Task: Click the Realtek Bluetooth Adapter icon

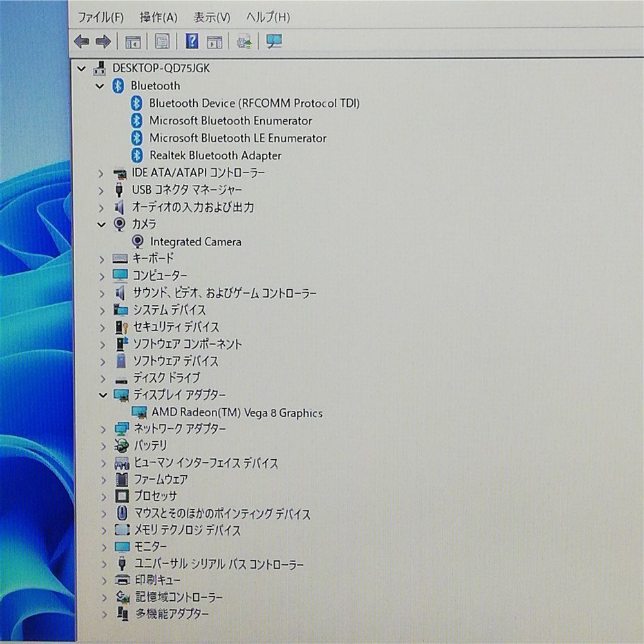Action: (x=137, y=155)
